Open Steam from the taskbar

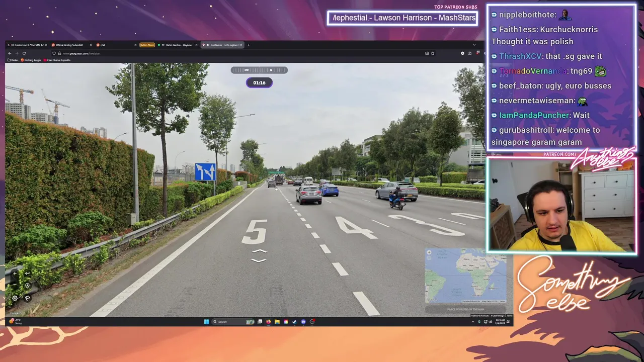(x=294, y=322)
